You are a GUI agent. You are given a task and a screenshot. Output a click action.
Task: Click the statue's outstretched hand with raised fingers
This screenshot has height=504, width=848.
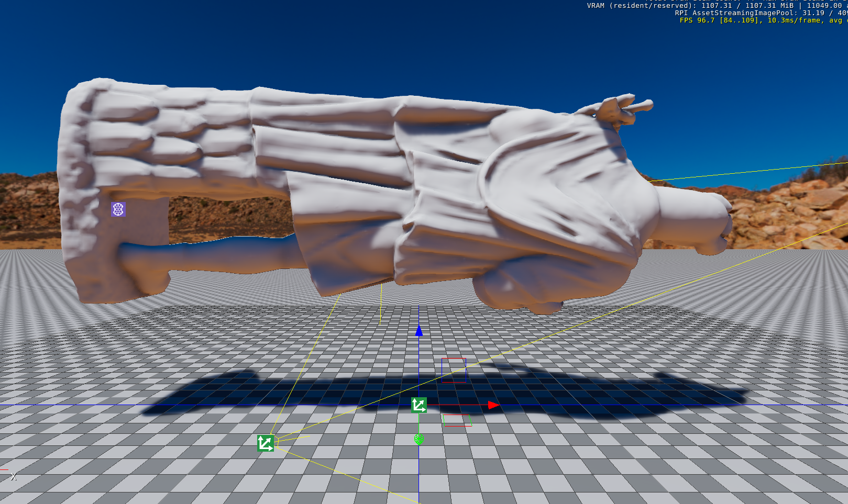point(618,107)
